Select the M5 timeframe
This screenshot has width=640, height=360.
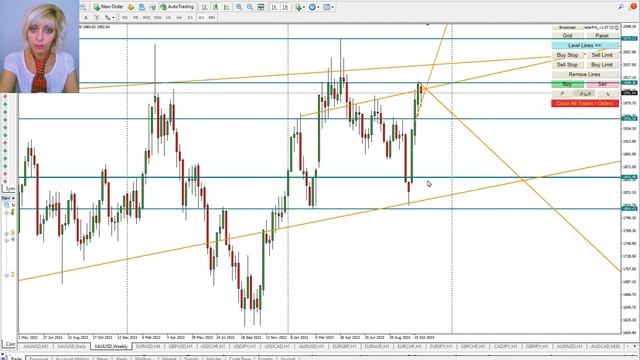(136, 18)
